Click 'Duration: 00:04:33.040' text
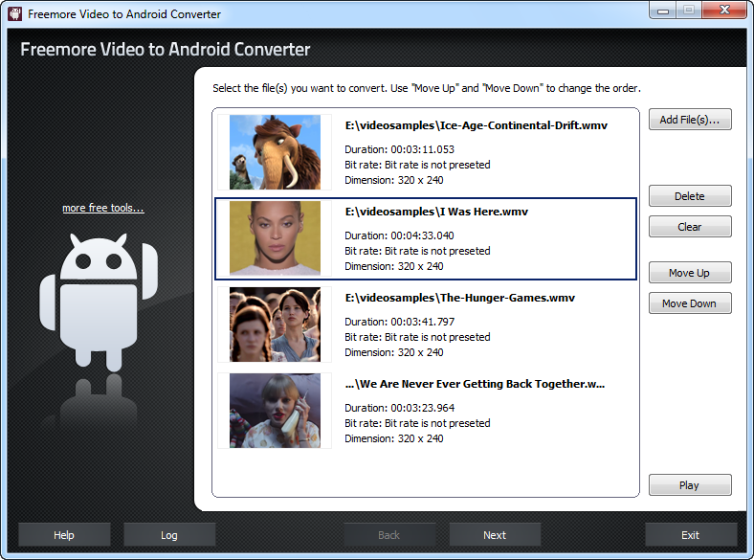 point(400,235)
